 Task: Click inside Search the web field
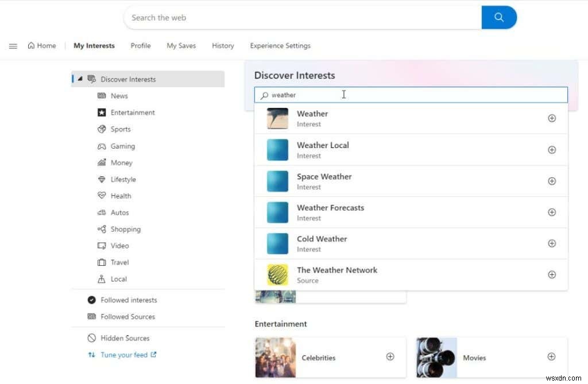tap(302, 17)
